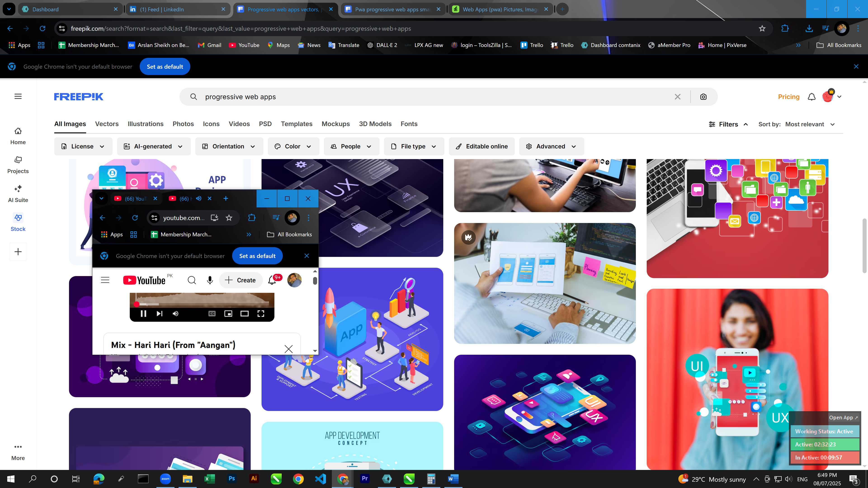
Task: Mute the YouTube player volume
Action: 175,314
